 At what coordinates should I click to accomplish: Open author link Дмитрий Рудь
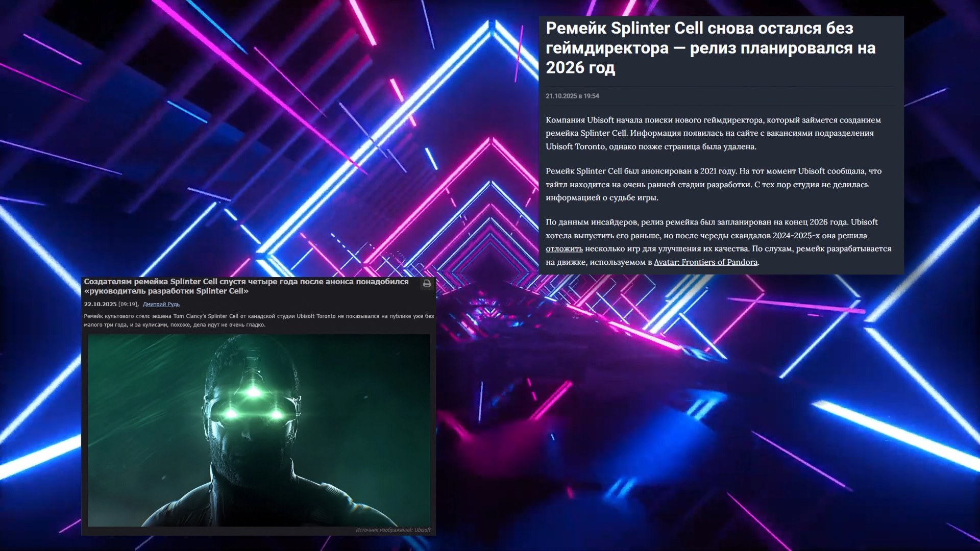click(x=161, y=304)
